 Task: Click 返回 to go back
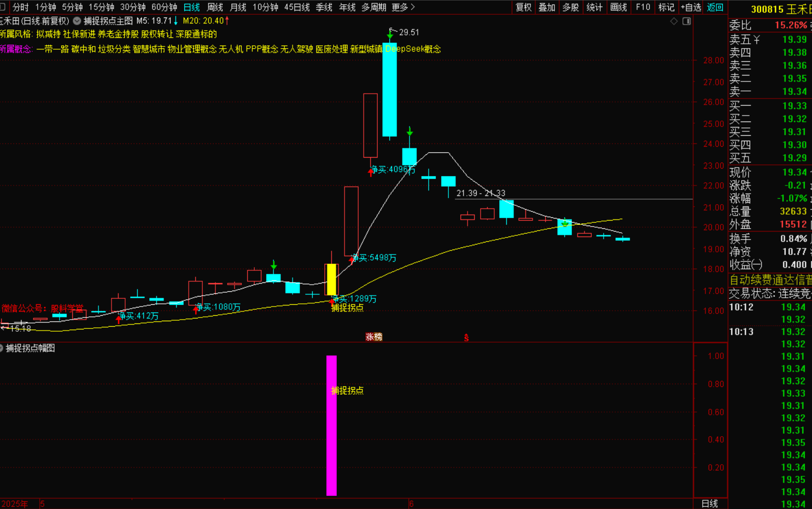click(x=715, y=7)
